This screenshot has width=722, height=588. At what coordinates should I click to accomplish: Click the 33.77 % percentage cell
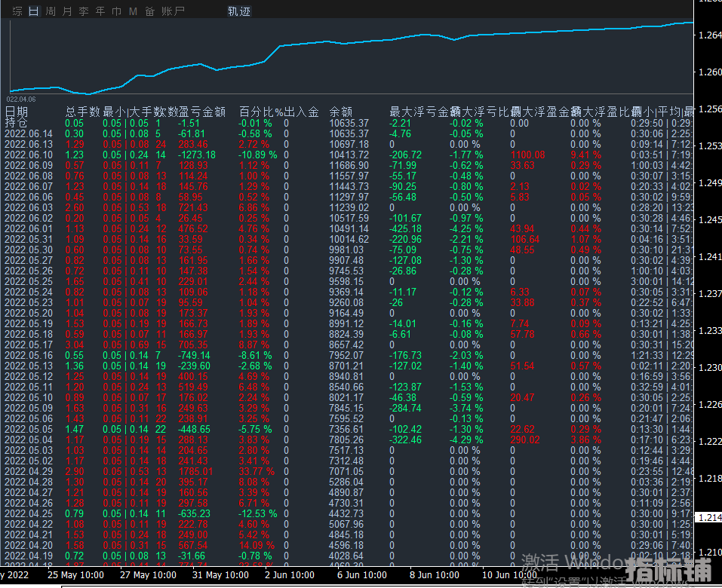click(257, 472)
